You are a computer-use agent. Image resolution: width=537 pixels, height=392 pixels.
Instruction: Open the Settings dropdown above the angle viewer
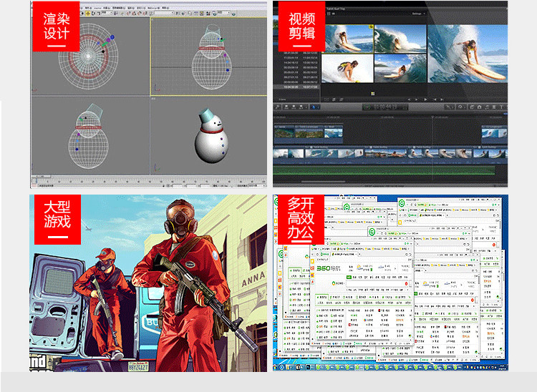[x=418, y=14]
